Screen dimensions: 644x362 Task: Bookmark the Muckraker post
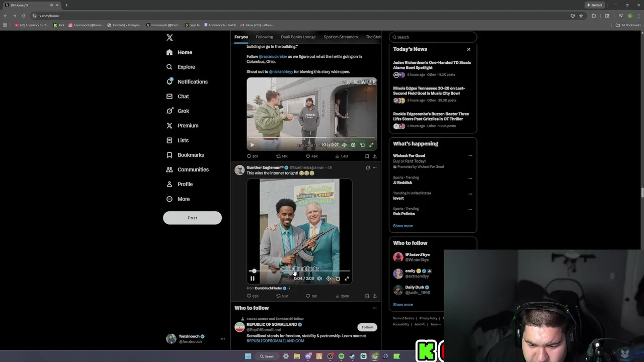point(367,156)
